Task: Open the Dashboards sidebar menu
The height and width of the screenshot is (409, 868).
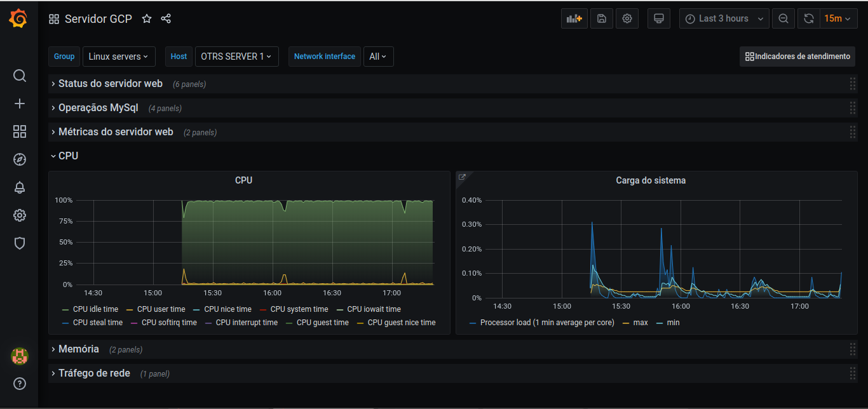Action: point(19,131)
